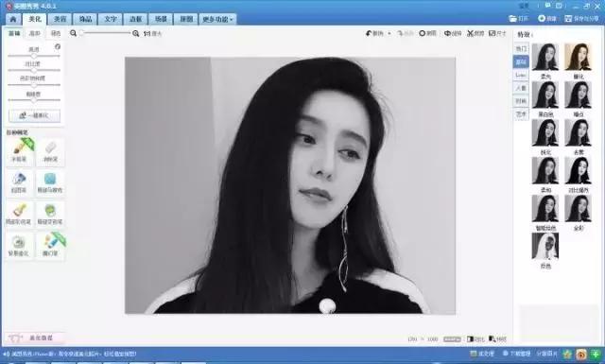Click the rotate (旋转) tool
Screen dimensions: 605x364
click(453, 34)
